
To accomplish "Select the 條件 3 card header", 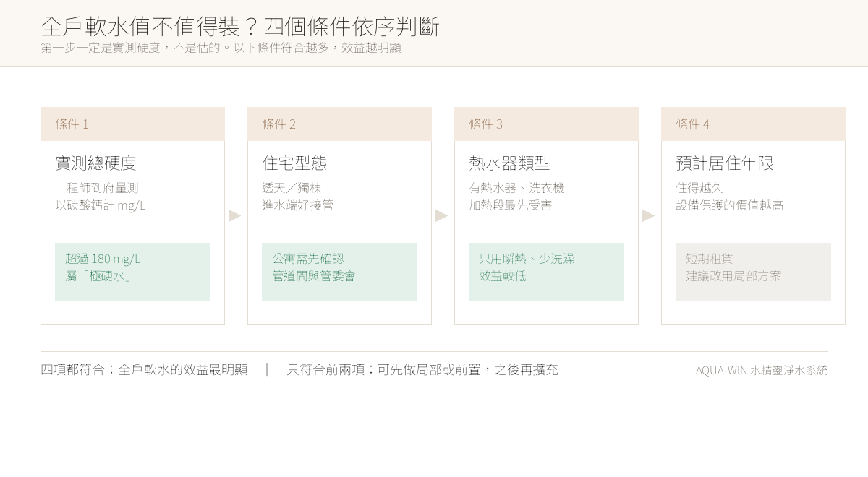I will (x=546, y=124).
